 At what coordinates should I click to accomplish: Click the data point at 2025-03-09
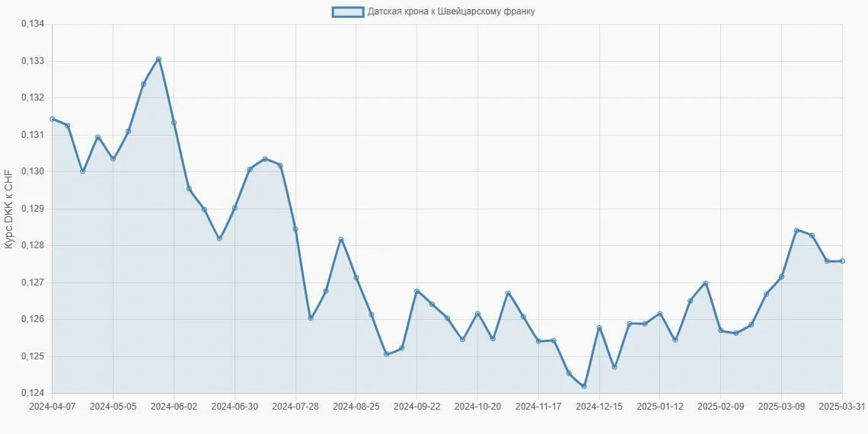click(781, 276)
